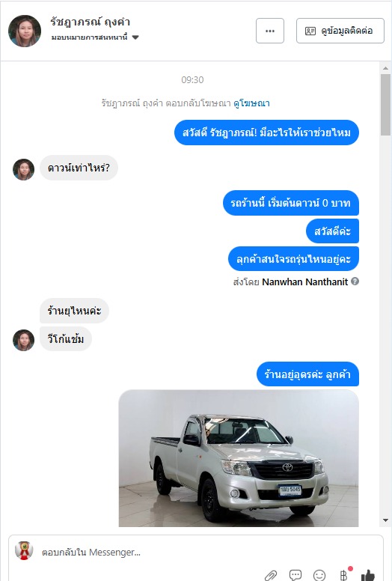The height and width of the screenshot is (581, 392).
Task: Open saved replies speech bubble icon
Action: point(295,575)
